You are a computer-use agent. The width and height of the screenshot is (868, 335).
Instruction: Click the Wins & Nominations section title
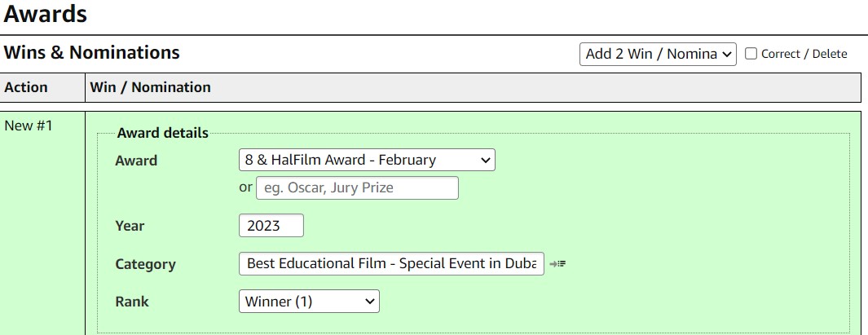[x=91, y=53]
